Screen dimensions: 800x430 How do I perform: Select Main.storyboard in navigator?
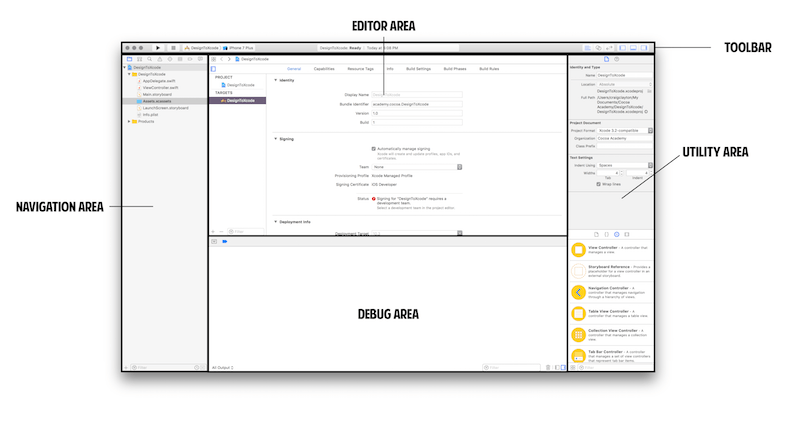[157, 94]
